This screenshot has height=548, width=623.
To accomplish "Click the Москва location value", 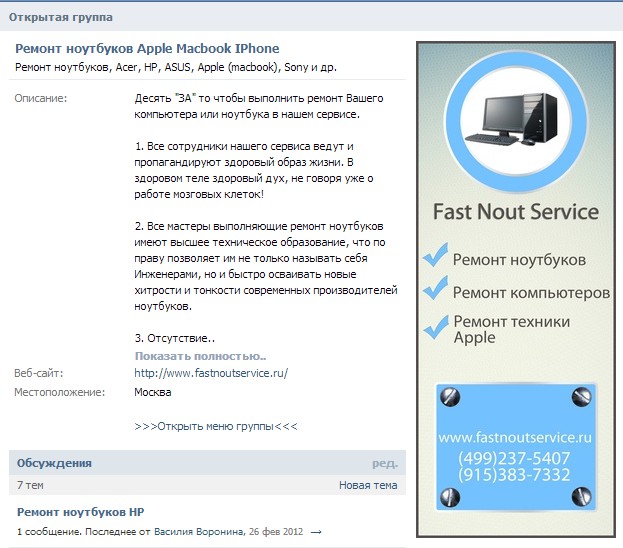I will pyautogui.click(x=153, y=392).
